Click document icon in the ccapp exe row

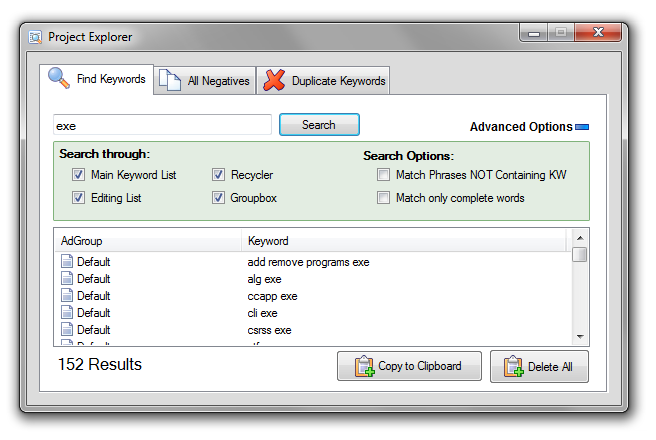point(68,296)
